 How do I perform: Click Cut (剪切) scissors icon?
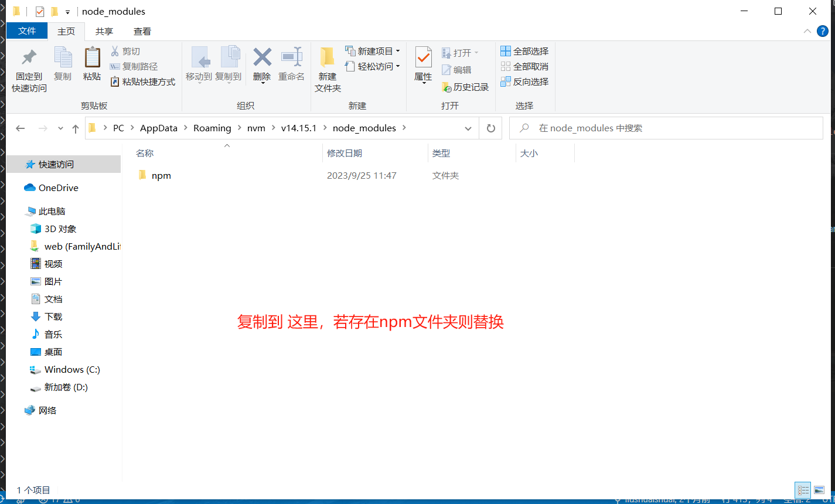click(115, 51)
